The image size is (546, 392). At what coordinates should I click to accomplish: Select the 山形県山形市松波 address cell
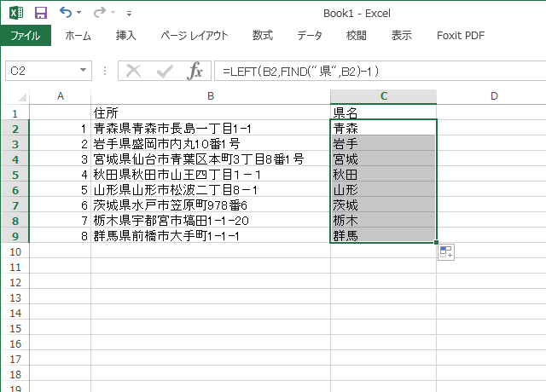click(211, 189)
